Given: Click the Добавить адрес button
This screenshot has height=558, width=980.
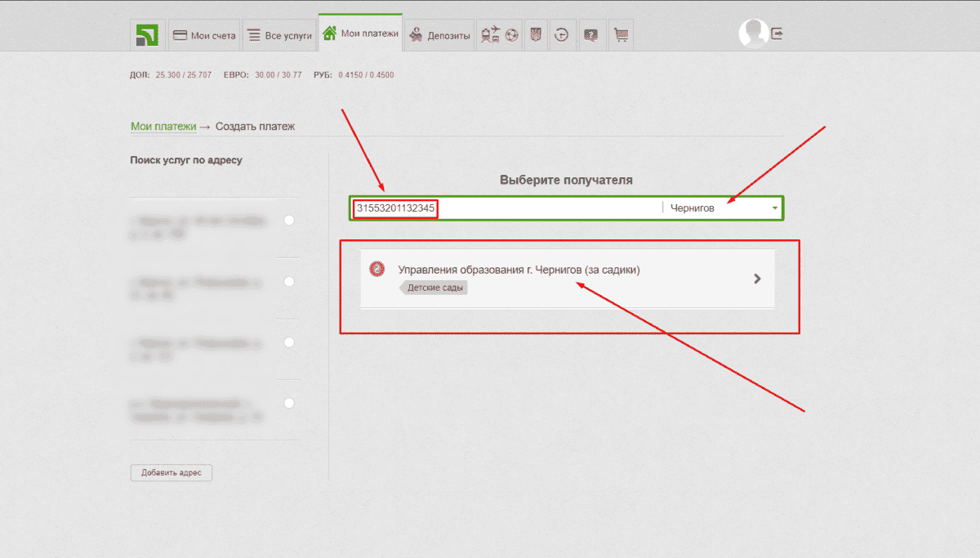Looking at the screenshot, I should point(171,473).
